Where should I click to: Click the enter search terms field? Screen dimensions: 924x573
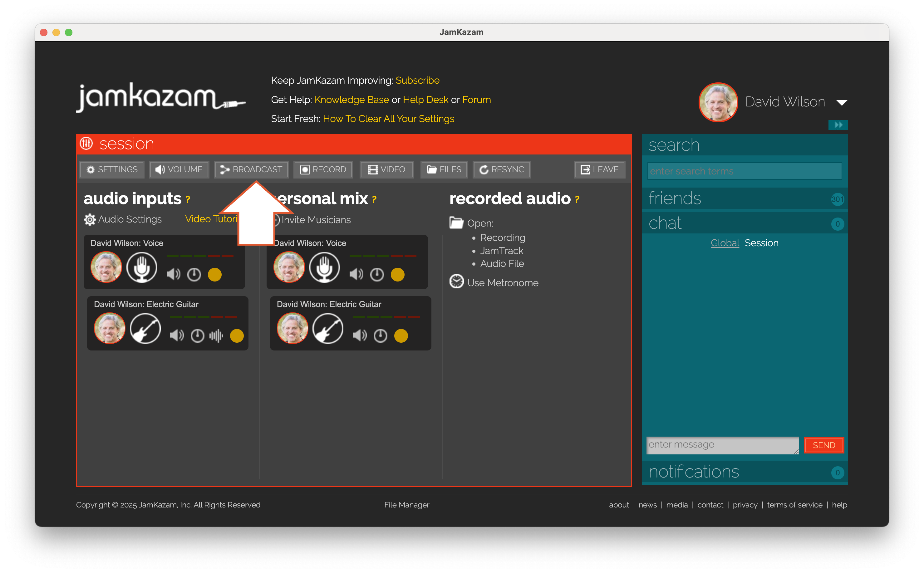point(744,171)
